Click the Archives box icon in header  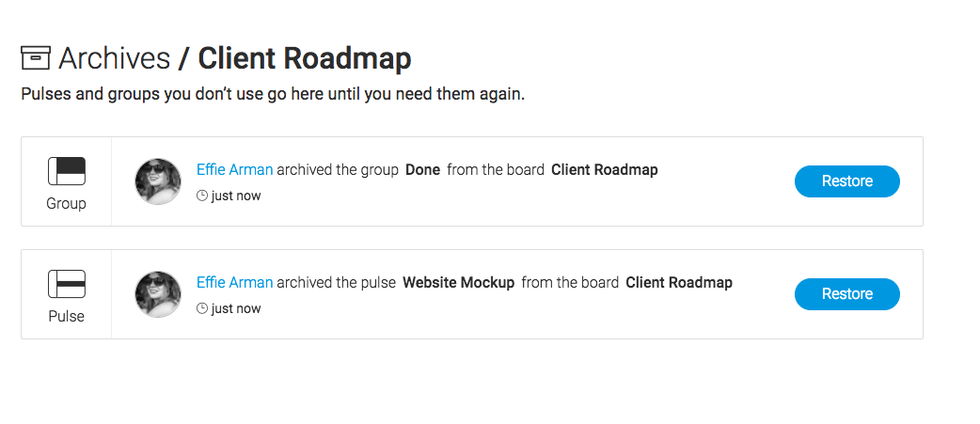point(36,57)
